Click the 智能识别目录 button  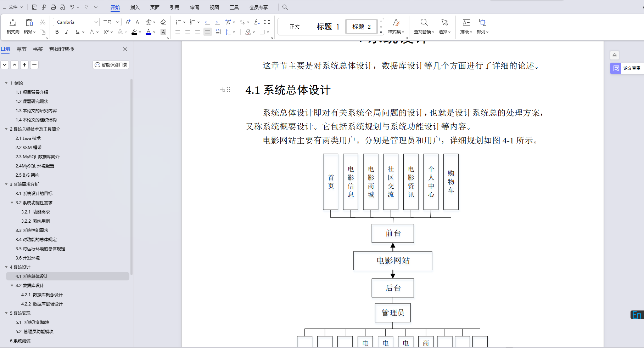[111, 65]
